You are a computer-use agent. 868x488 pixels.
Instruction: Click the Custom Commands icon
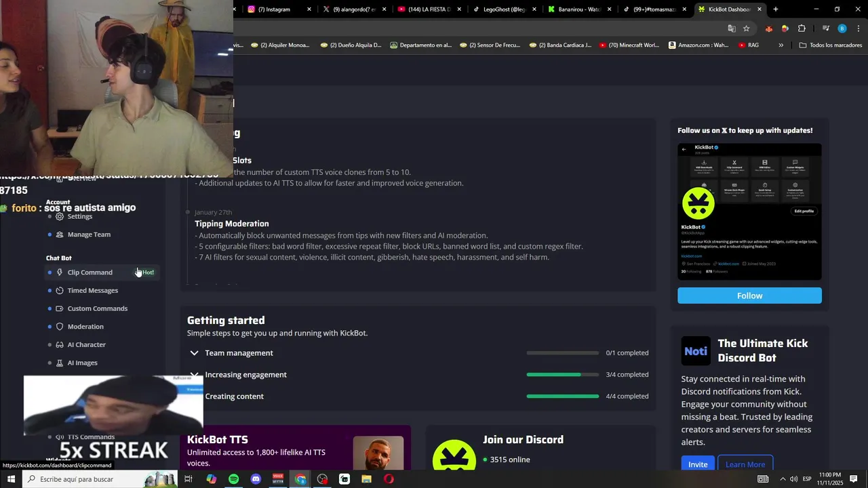point(60,308)
